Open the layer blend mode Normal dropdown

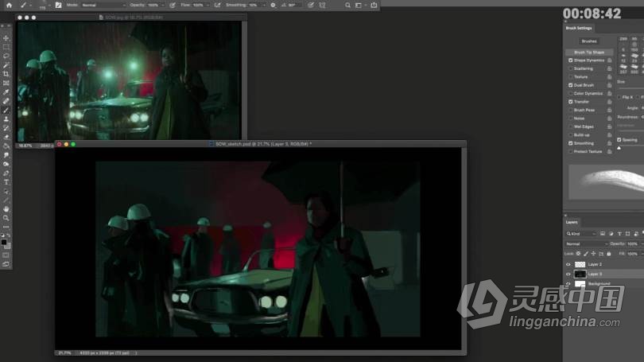pyautogui.click(x=587, y=244)
